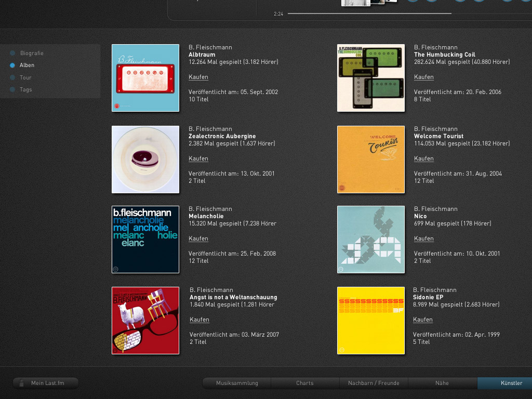
Task: Go to the Nähe tab
Action: [x=442, y=383]
